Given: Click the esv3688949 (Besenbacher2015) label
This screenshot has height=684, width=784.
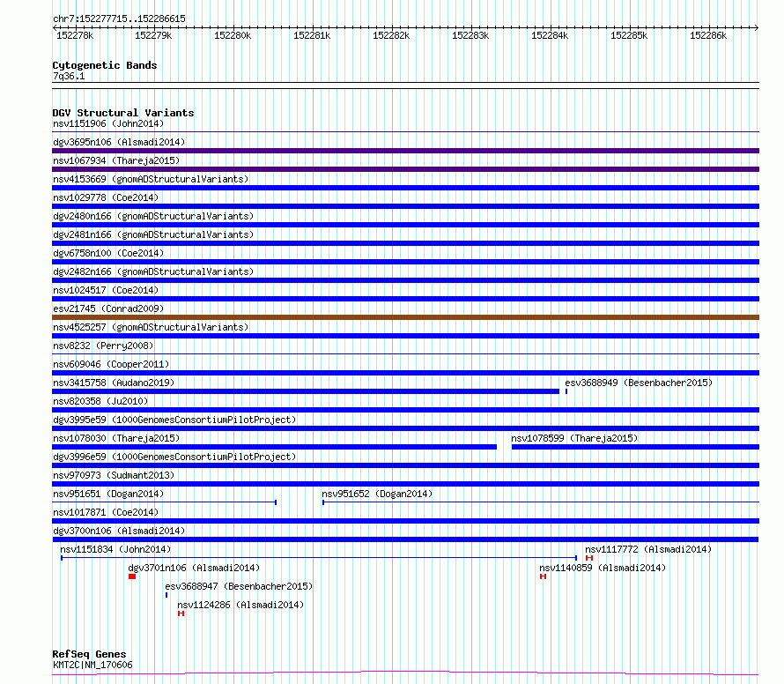Looking at the screenshot, I should pyautogui.click(x=639, y=383).
